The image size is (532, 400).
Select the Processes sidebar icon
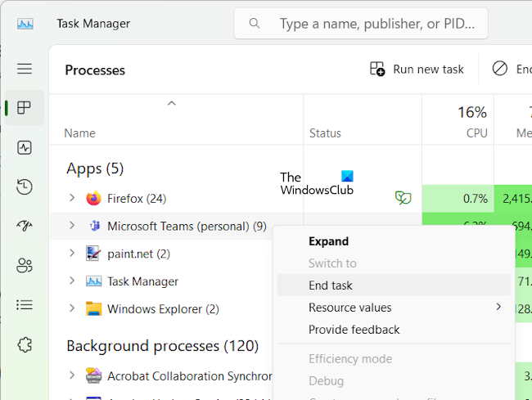click(25, 108)
